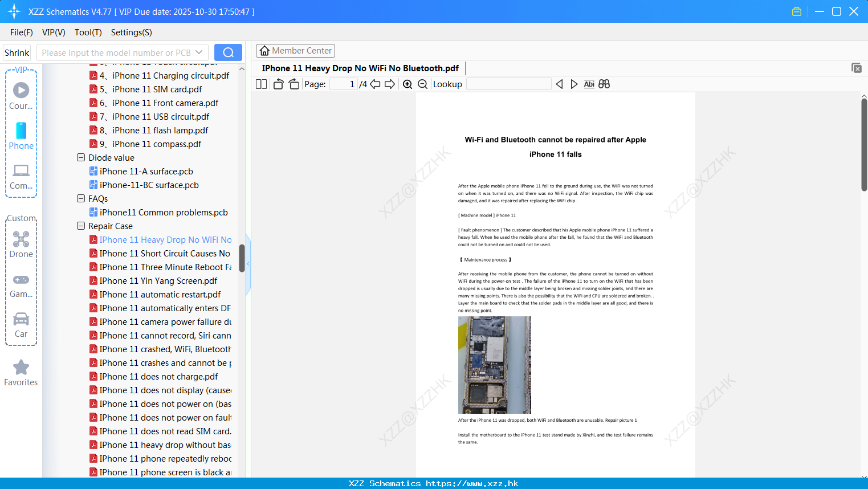Viewport: 868px width, 489px height.
Task: Open IPhone 11 does not read SIM card
Action: (160, 431)
